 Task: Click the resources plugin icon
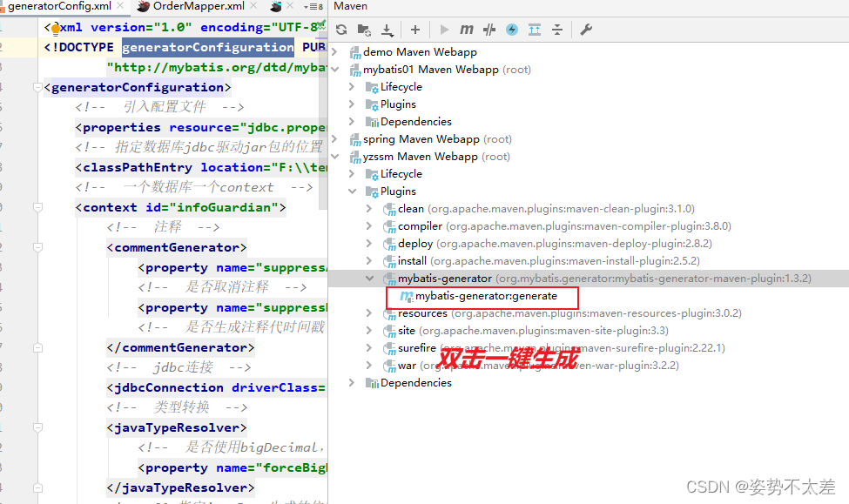[x=389, y=314]
